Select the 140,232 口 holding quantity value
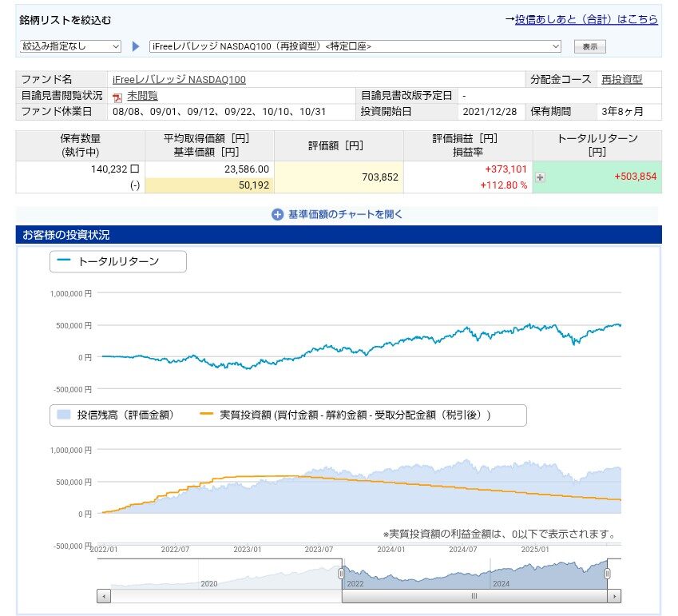Image resolution: width=678 pixels, height=616 pixels. point(115,169)
